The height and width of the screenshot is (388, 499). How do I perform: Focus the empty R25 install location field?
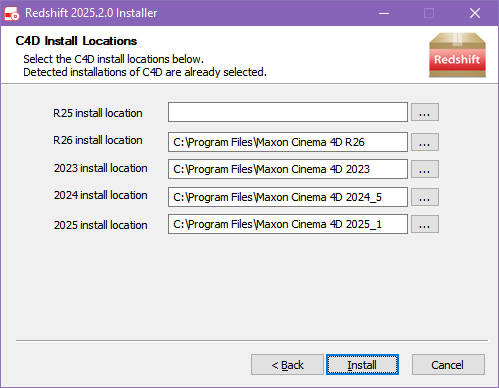click(x=288, y=112)
